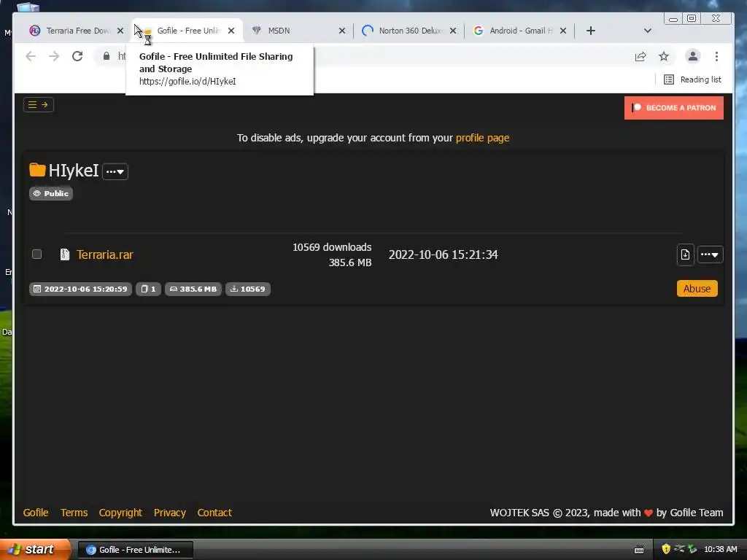
Task: Open the Privacy footer link
Action: click(x=169, y=513)
